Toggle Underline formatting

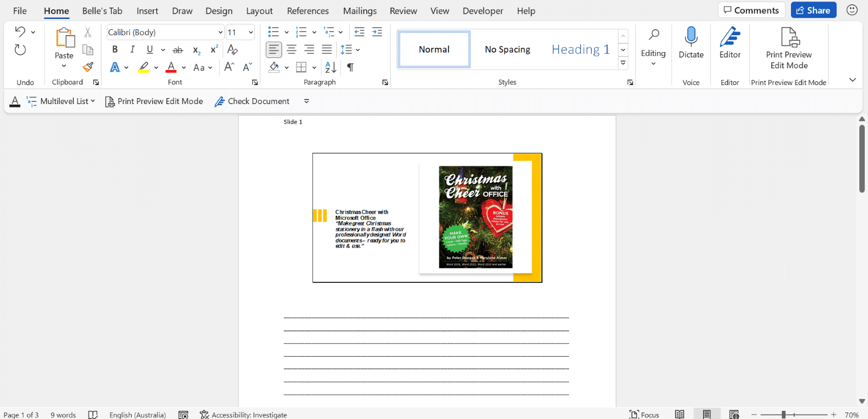click(150, 50)
